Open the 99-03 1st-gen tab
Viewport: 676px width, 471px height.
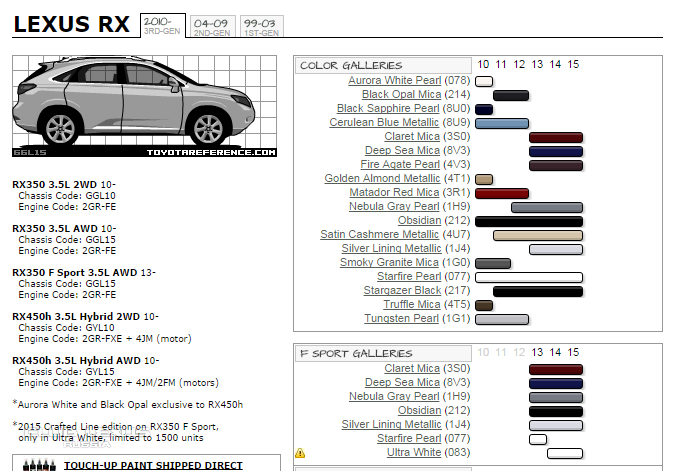pyautogui.click(x=261, y=25)
